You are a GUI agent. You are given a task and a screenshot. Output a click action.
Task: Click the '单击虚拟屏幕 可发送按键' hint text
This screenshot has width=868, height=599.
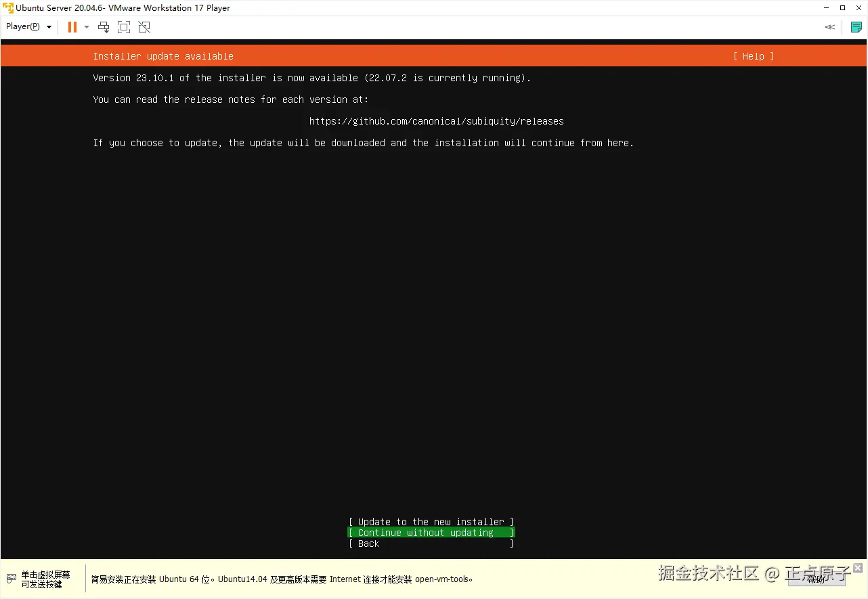tap(45, 579)
